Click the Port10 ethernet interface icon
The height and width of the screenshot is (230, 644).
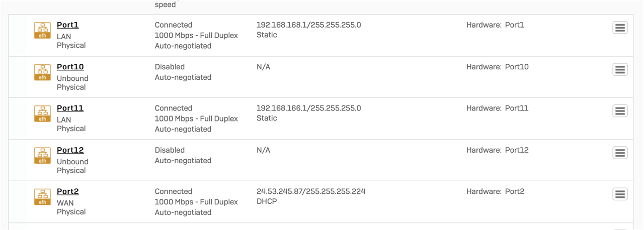pyautogui.click(x=42, y=72)
